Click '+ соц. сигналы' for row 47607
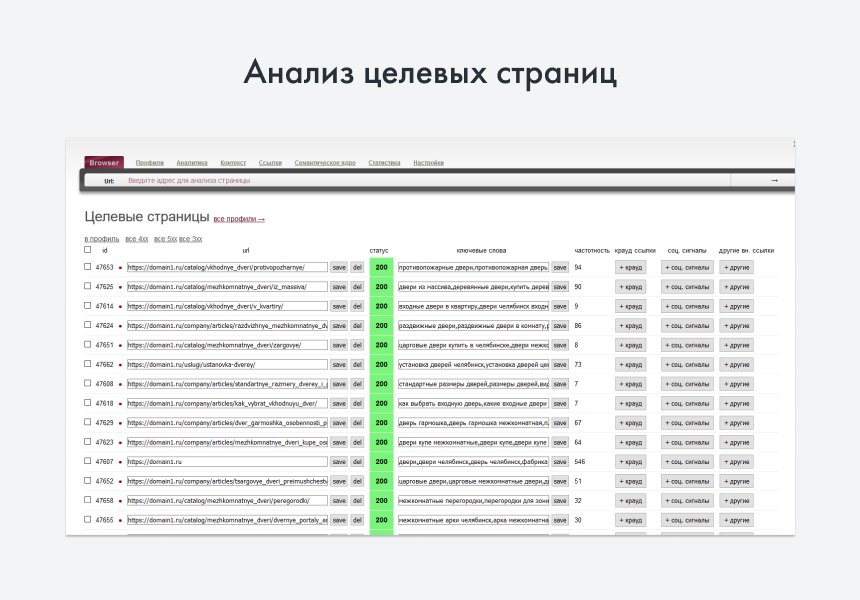The height and width of the screenshot is (600, 860). 687,462
